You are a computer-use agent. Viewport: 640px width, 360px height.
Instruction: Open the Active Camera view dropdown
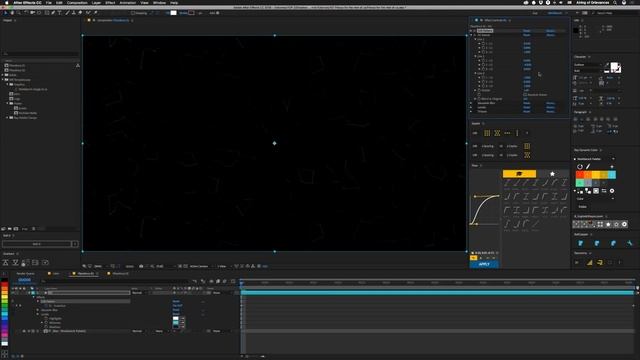(200, 266)
